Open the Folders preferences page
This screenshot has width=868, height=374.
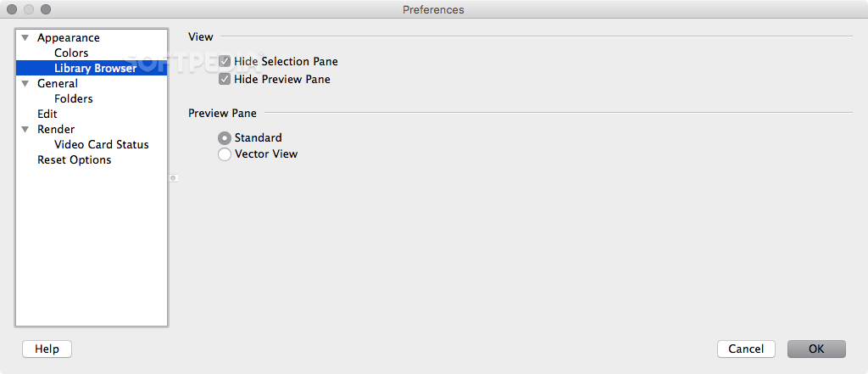pos(74,98)
